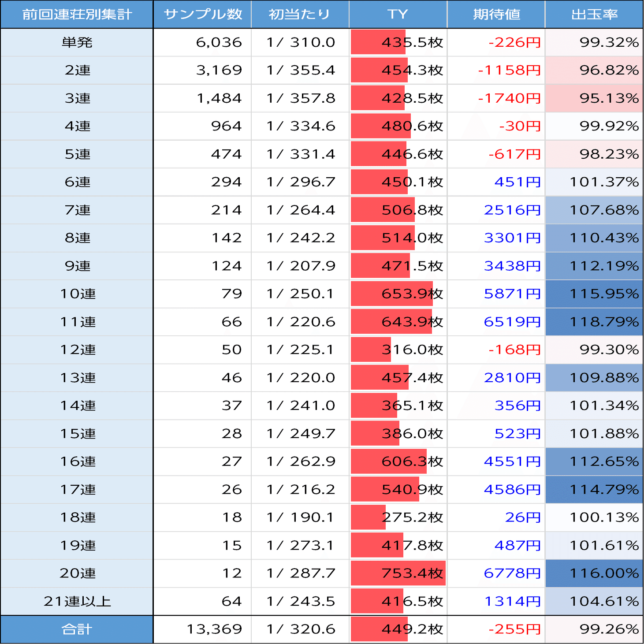Select the 15連 row label
The image size is (644, 644).
click(x=77, y=434)
